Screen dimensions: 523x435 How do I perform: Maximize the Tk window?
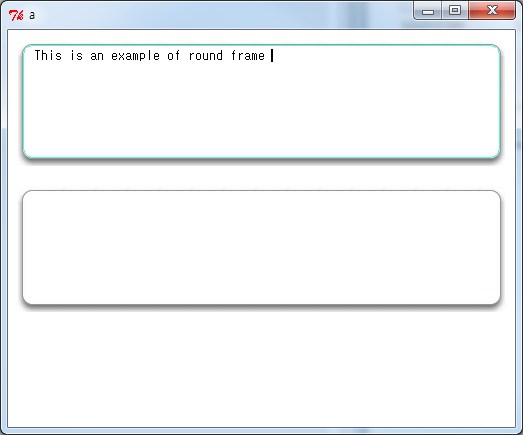(455, 11)
